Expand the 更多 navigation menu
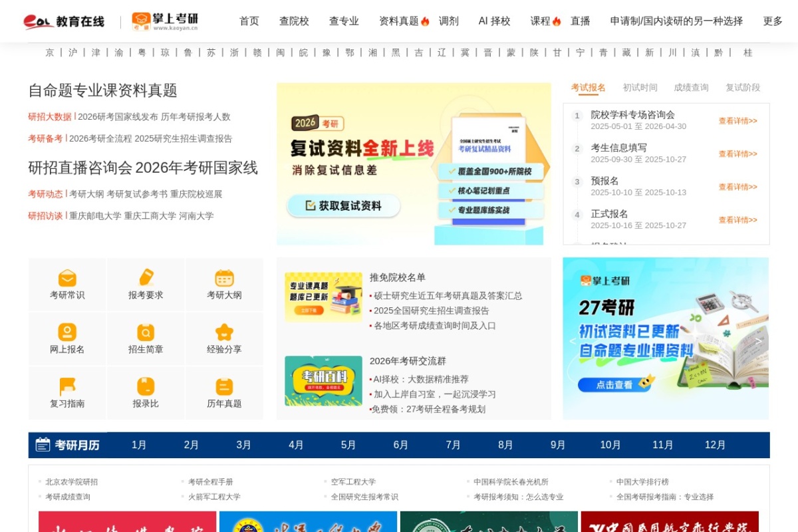 click(x=773, y=21)
